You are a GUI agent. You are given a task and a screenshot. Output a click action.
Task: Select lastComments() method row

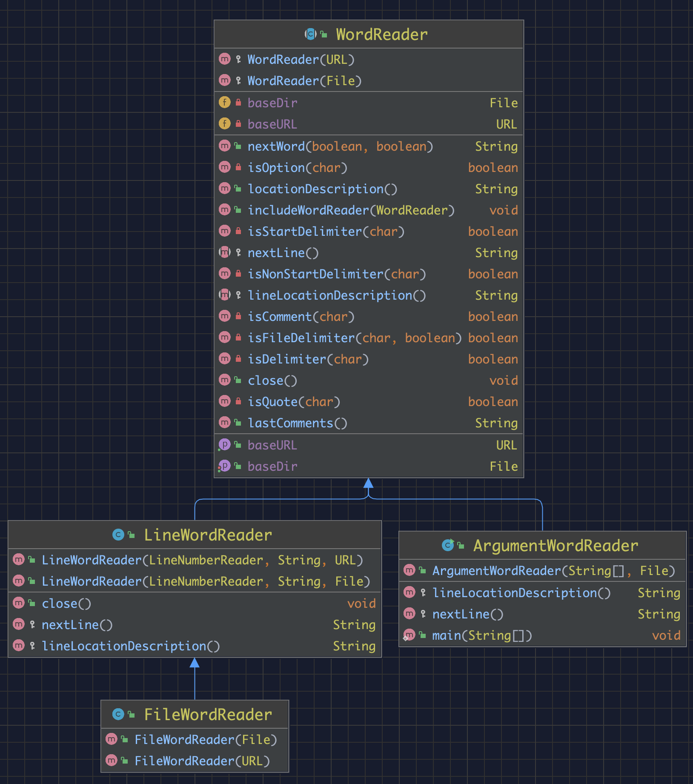point(369,423)
